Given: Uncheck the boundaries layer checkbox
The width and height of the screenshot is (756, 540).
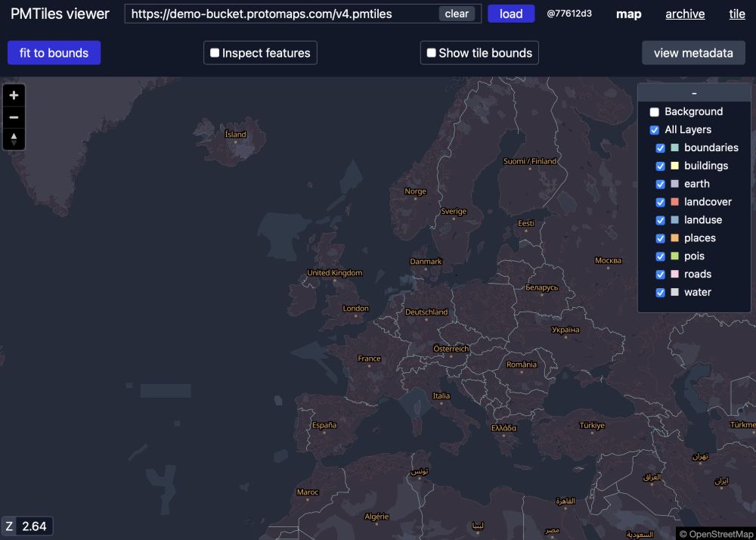Looking at the screenshot, I should tap(661, 148).
